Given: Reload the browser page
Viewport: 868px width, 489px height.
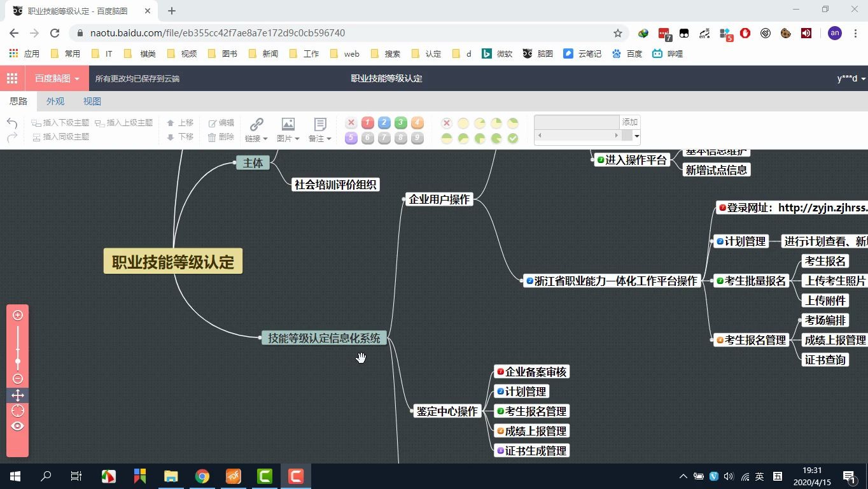Looking at the screenshot, I should 55,33.
